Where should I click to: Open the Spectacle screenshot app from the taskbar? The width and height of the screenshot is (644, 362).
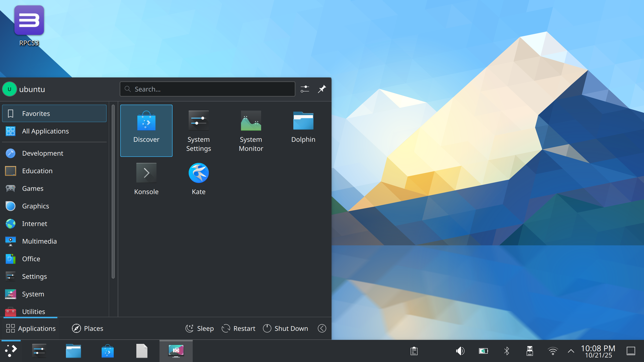click(176, 351)
